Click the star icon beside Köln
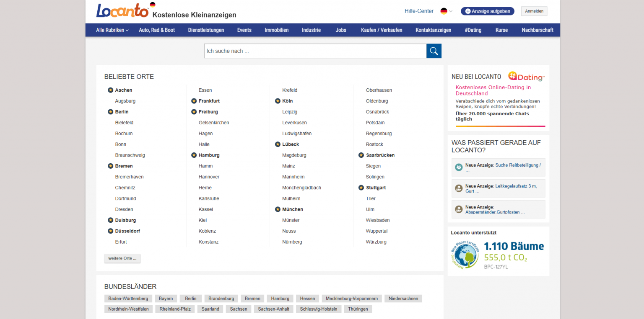 [x=278, y=101]
